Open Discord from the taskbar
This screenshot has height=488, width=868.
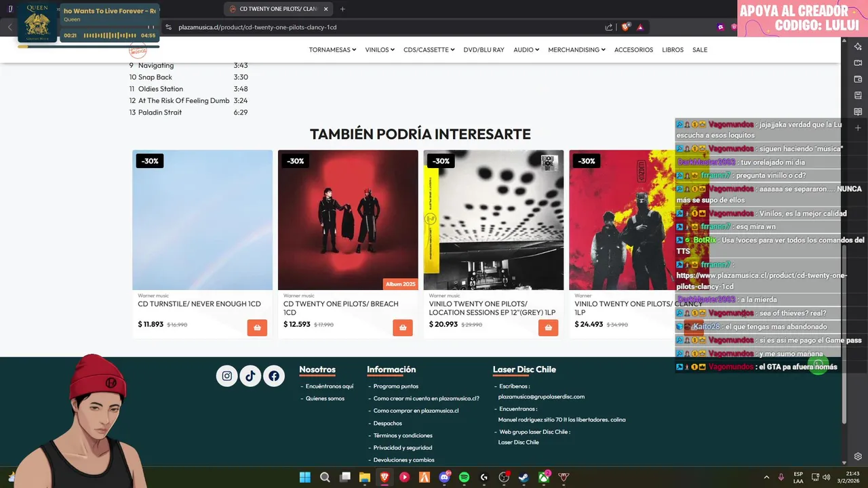[444, 477]
